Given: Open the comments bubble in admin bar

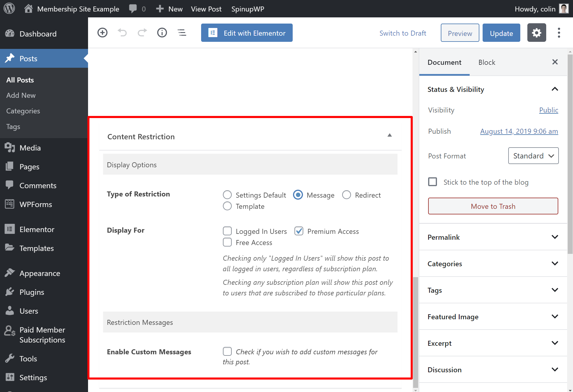Looking at the screenshot, I should [133, 9].
